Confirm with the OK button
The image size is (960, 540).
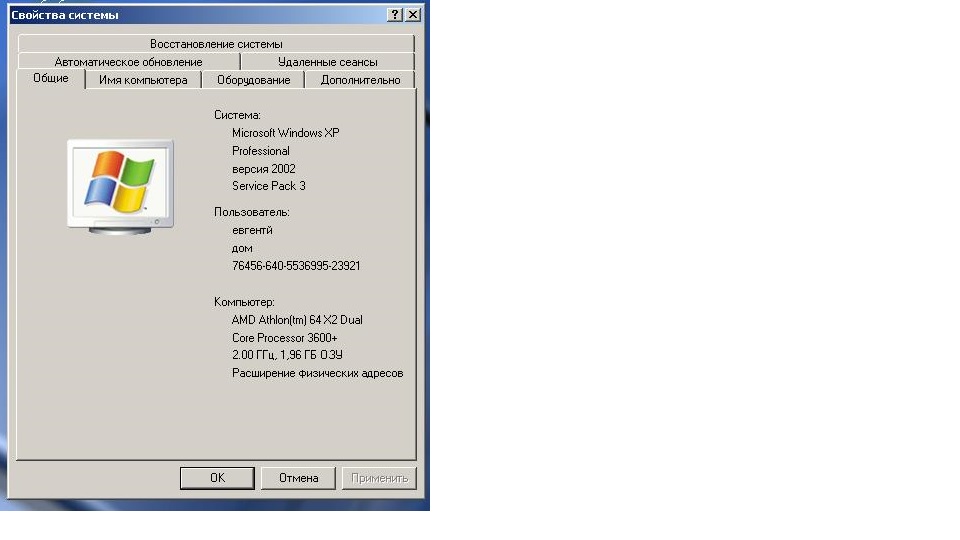coord(217,478)
